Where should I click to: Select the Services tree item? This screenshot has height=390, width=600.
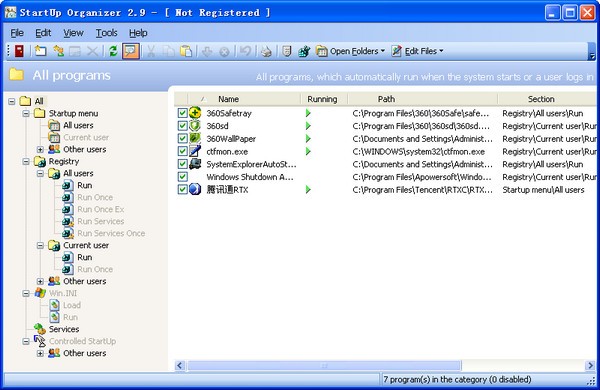pos(64,329)
